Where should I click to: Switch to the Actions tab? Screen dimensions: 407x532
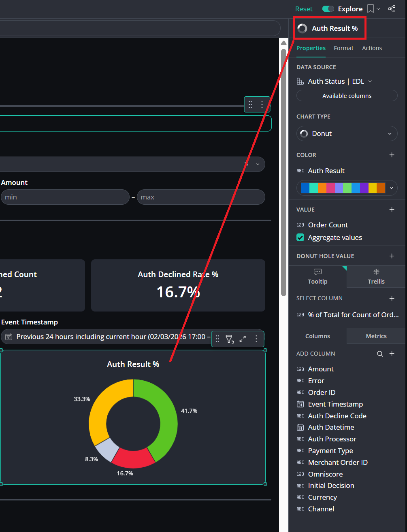(x=372, y=48)
